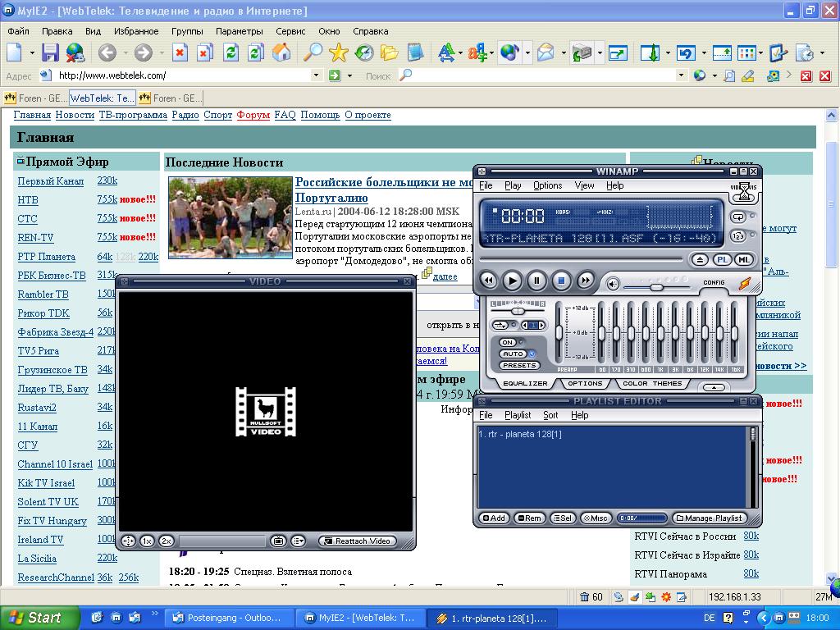
Task: Click the Winamp eject open file icon
Action: tap(700, 260)
